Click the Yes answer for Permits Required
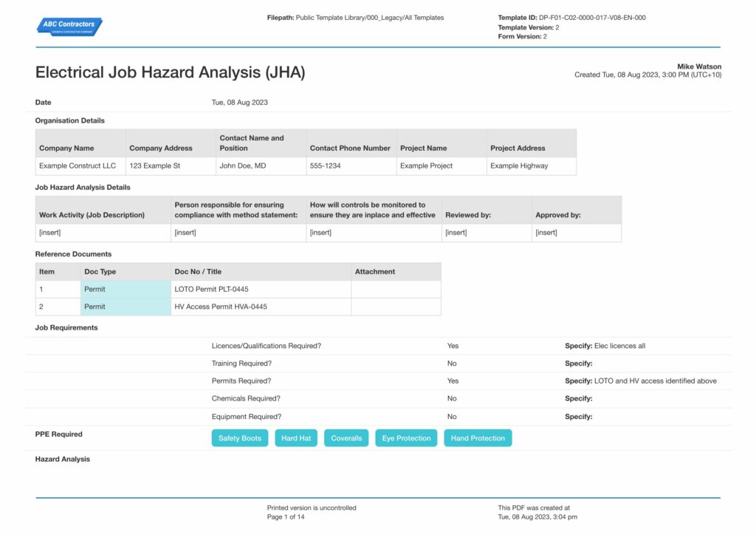Image resolution: width=756 pixels, height=535 pixels. (x=453, y=381)
